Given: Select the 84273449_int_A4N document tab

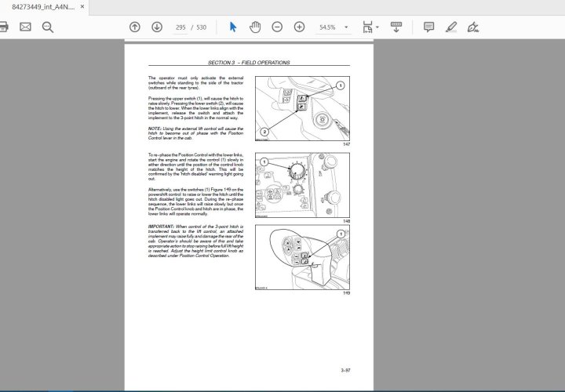Looking at the screenshot, I should pyautogui.click(x=43, y=7).
